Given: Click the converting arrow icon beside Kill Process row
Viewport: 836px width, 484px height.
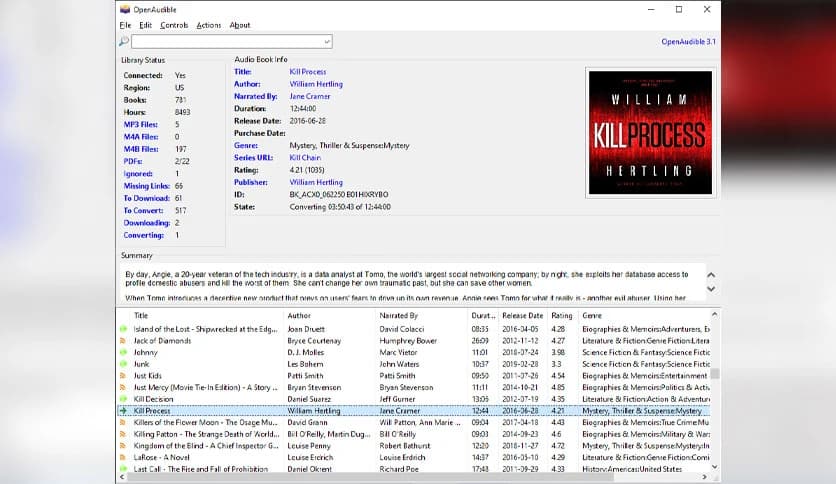Looking at the screenshot, I should 123,410.
